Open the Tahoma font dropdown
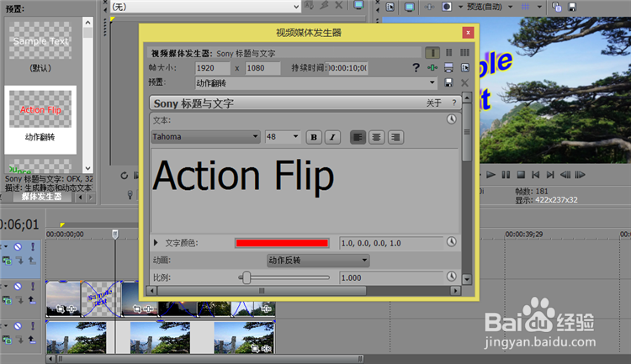 click(x=205, y=137)
